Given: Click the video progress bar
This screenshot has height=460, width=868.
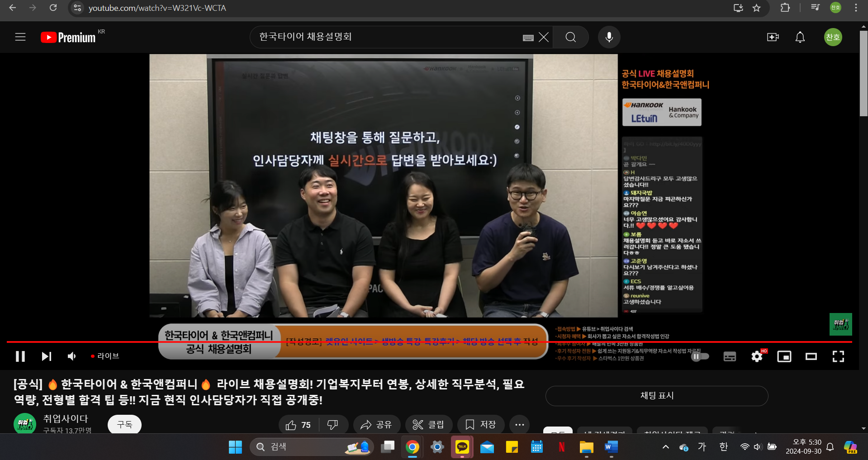Looking at the screenshot, I should (x=407, y=342).
